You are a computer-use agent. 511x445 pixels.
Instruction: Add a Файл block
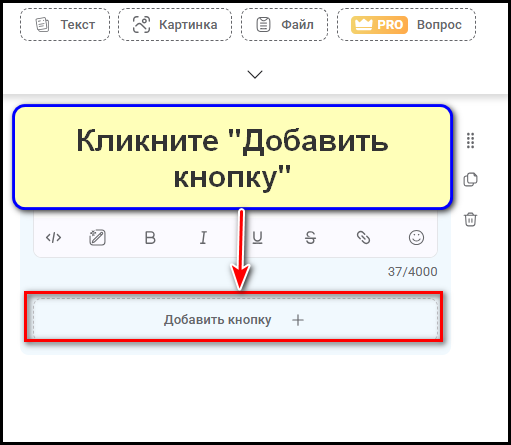(x=284, y=25)
